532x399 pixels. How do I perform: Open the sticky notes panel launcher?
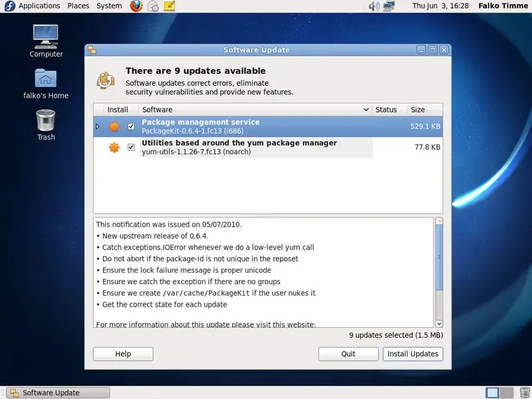click(x=169, y=6)
